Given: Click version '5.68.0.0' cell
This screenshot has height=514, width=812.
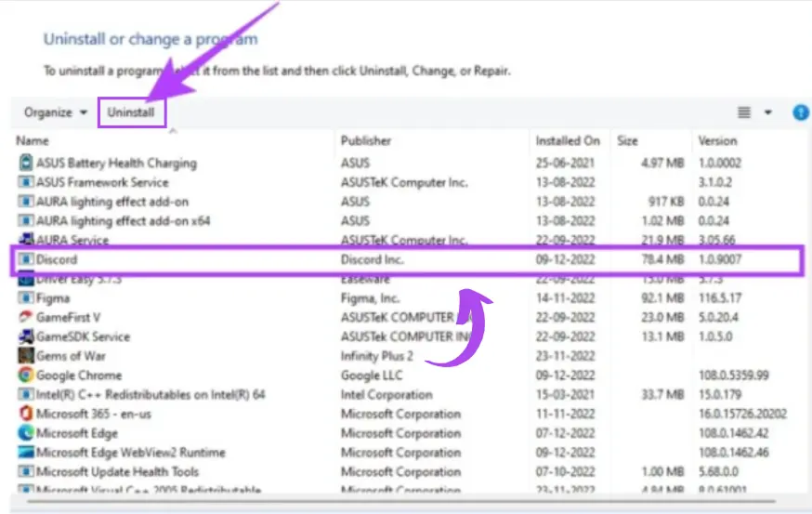Looking at the screenshot, I should [718, 472].
